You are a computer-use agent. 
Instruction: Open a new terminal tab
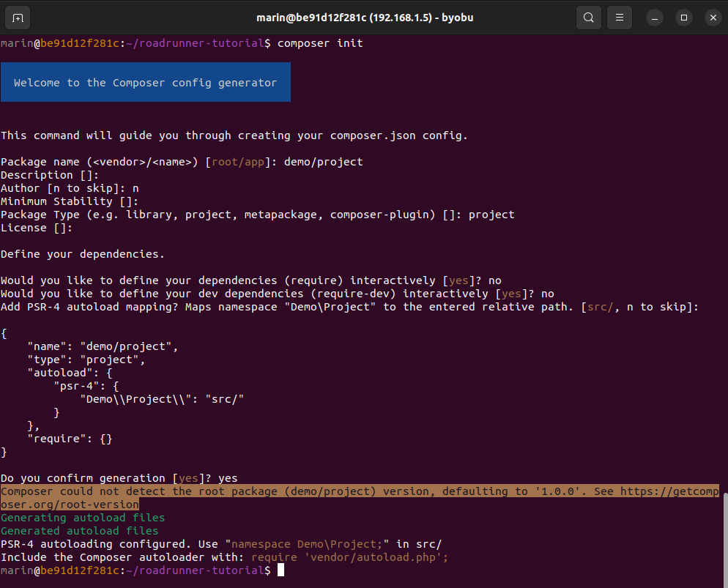tap(18, 18)
